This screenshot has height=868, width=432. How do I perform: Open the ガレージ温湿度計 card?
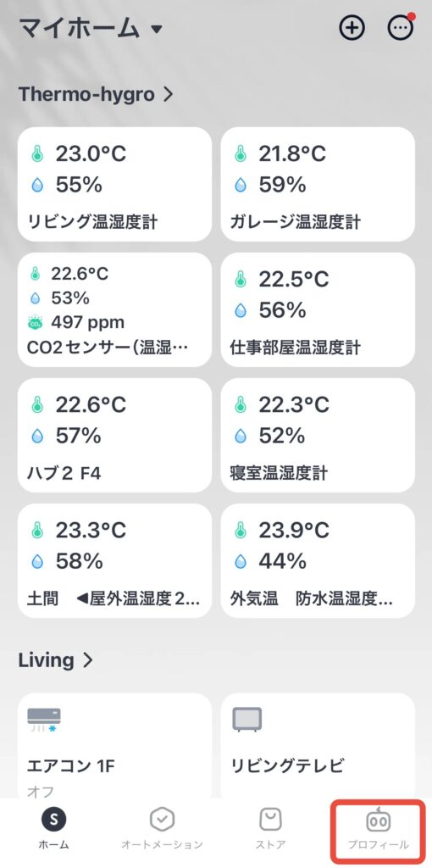click(318, 184)
